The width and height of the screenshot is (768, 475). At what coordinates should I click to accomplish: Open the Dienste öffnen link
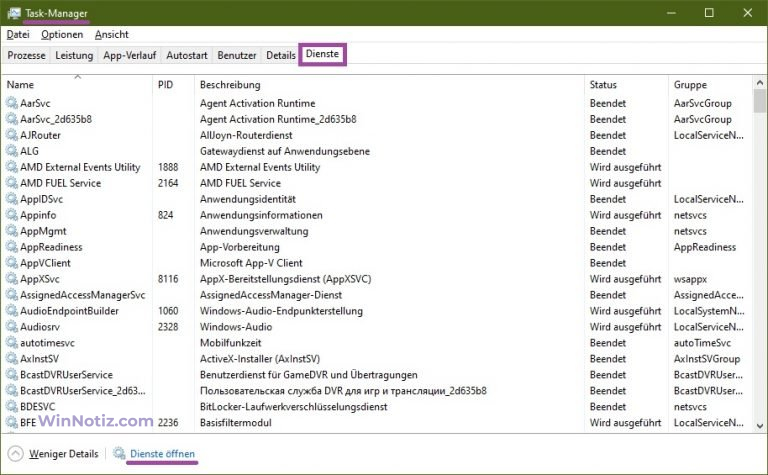[x=162, y=454]
